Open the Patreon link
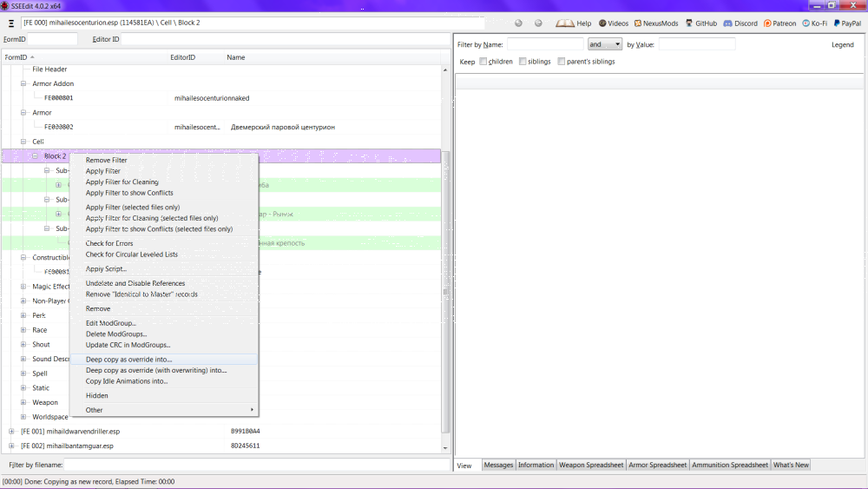Screen dimensions: 868x489 pos(779,23)
